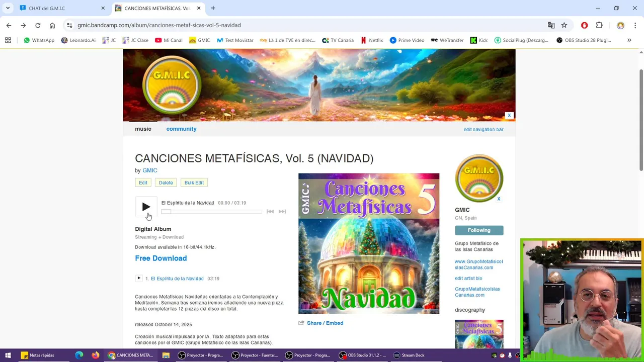Open the browser home page
The width and height of the screenshot is (644, 362).
(x=52, y=25)
